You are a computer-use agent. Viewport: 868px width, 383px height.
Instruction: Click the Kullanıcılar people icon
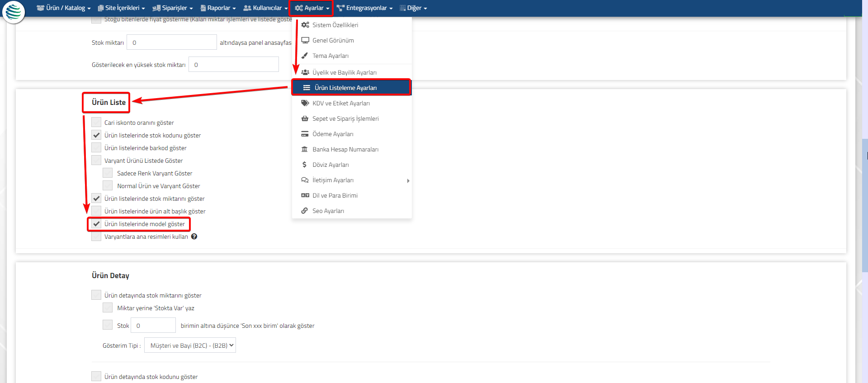point(247,8)
